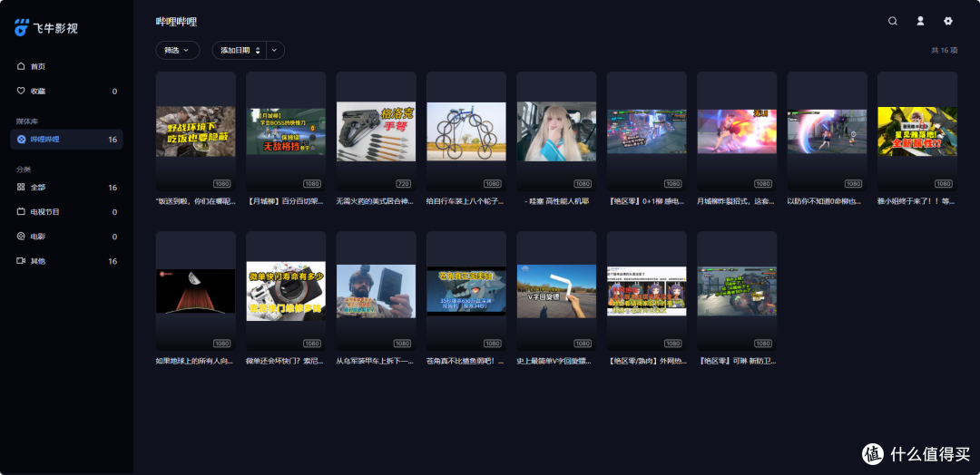Open the blonde cosplayer in car thumbnail

pyautogui.click(x=556, y=131)
